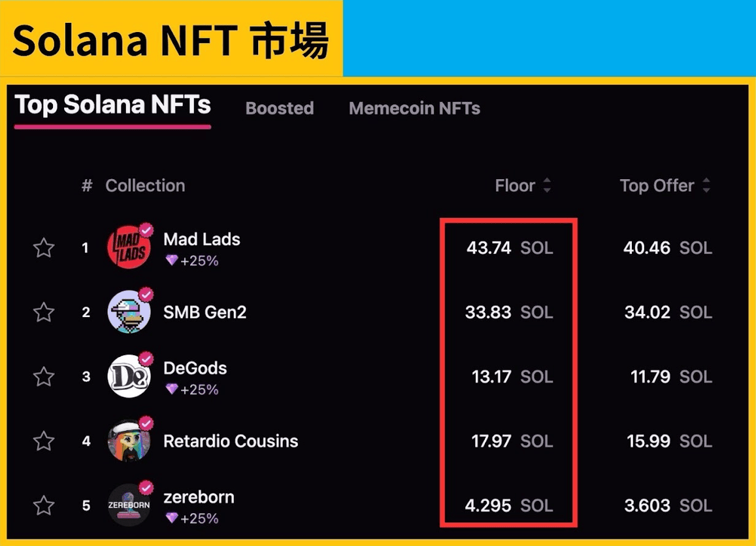Click the diamond boost icon under Mad Lads

tap(171, 260)
